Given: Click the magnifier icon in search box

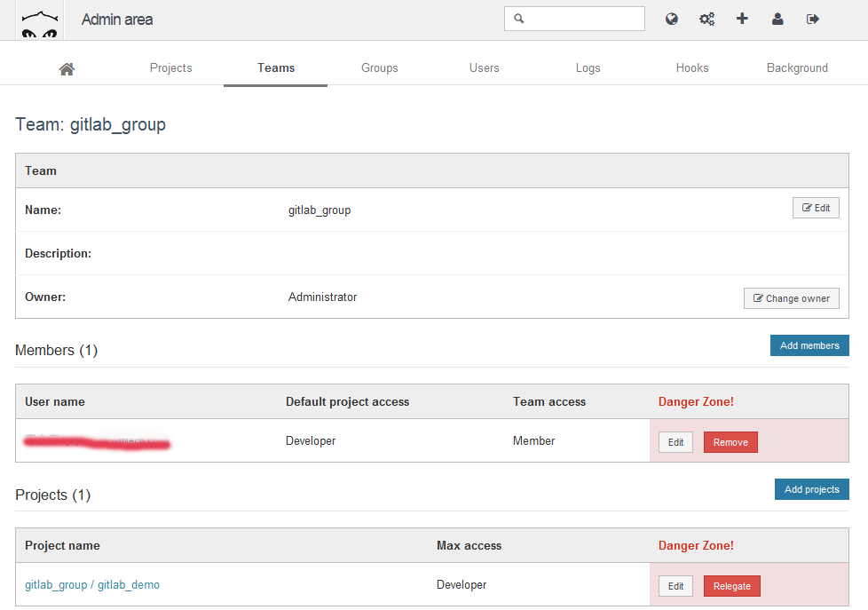Looking at the screenshot, I should click(518, 19).
